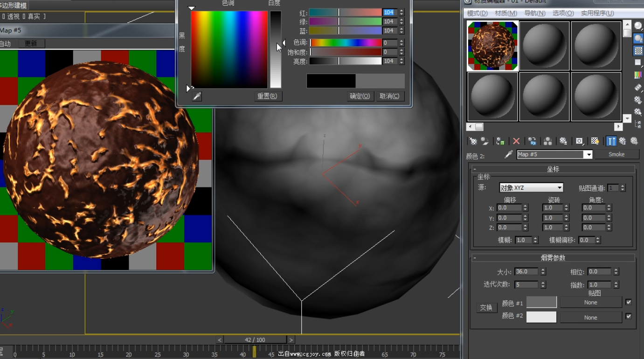Click the 颜色 #1 gray swatch
Screen dimensions: 644x359
pos(541,302)
